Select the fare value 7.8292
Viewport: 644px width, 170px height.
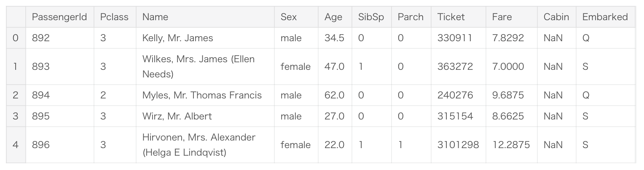coord(508,38)
